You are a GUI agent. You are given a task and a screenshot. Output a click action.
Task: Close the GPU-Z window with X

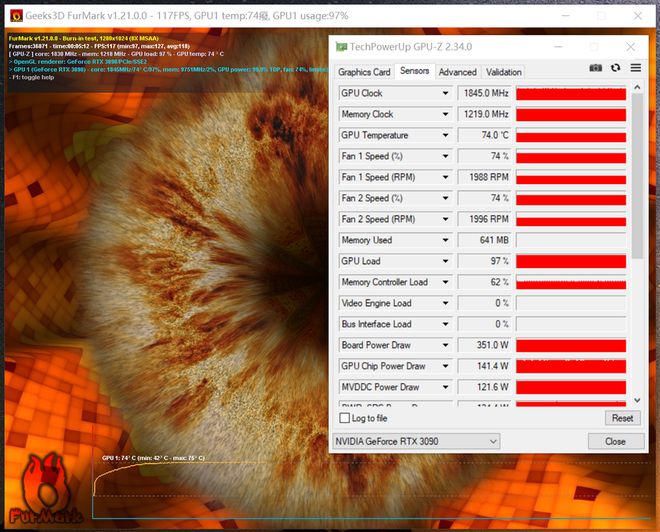[x=631, y=47]
